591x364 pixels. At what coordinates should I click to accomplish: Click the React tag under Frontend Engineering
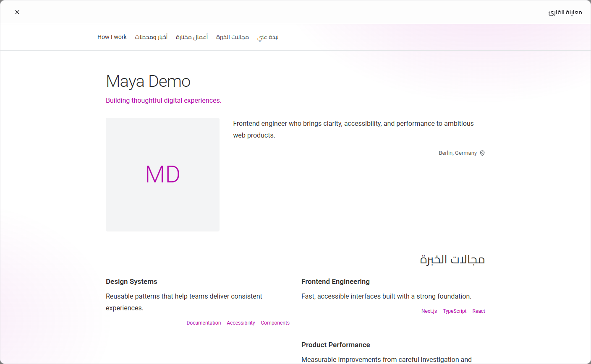point(479,311)
